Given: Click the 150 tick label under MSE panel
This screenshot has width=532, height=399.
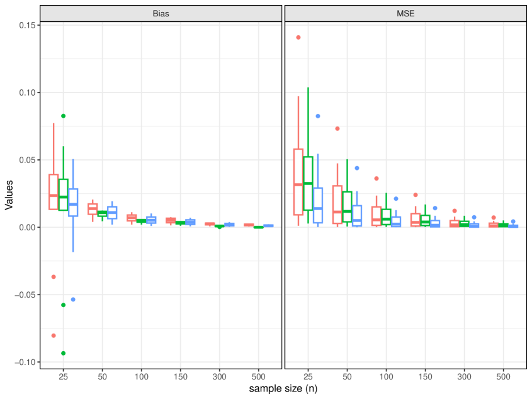Looking at the screenshot, I should (x=425, y=376).
